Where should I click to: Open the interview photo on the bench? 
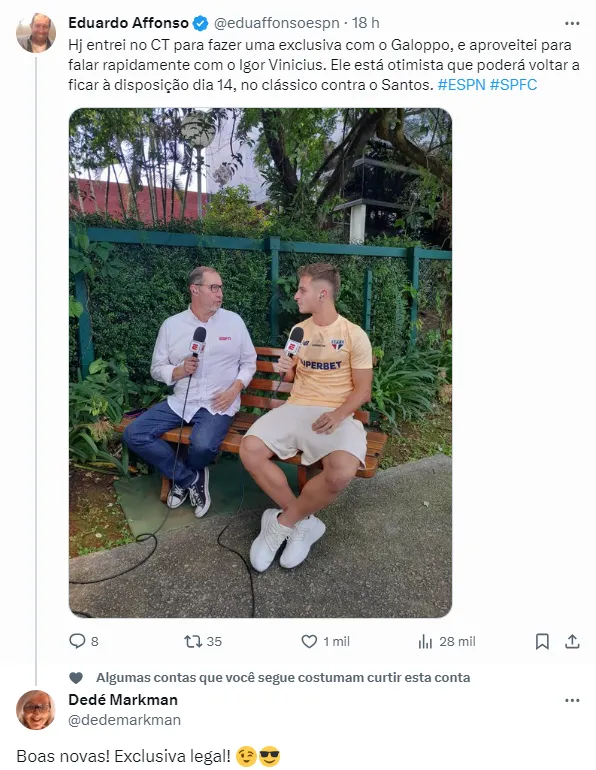click(x=260, y=363)
